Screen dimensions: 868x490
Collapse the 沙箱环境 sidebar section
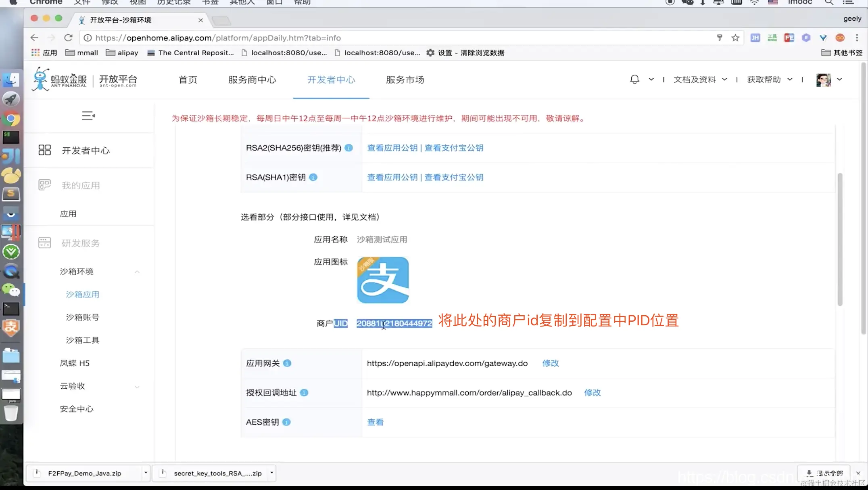pos(137,272)
